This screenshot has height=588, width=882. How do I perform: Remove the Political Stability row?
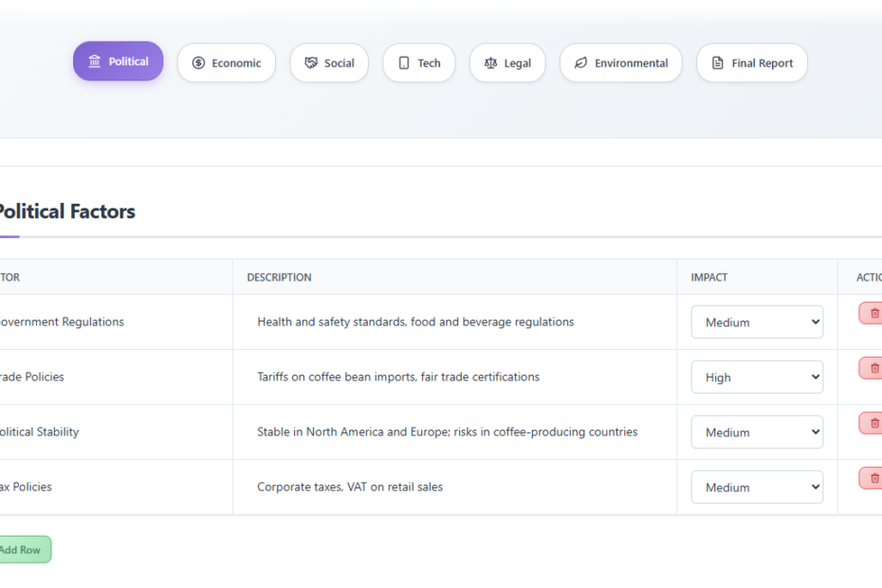click(873, 423)
